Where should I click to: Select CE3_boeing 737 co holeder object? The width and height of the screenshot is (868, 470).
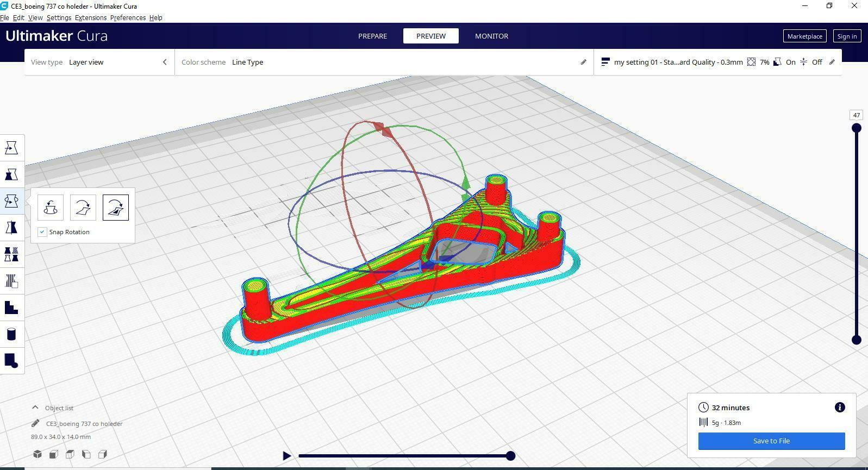tap(84, 424)
